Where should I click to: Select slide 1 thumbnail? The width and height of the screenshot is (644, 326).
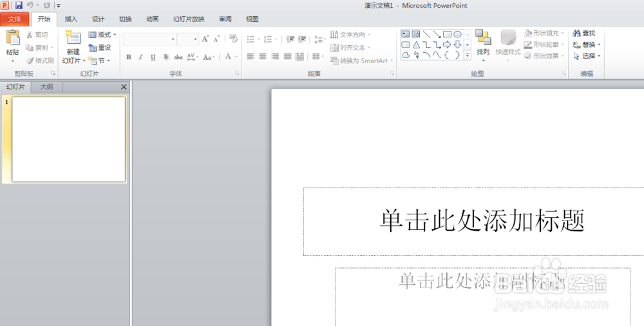click(69, 139)
